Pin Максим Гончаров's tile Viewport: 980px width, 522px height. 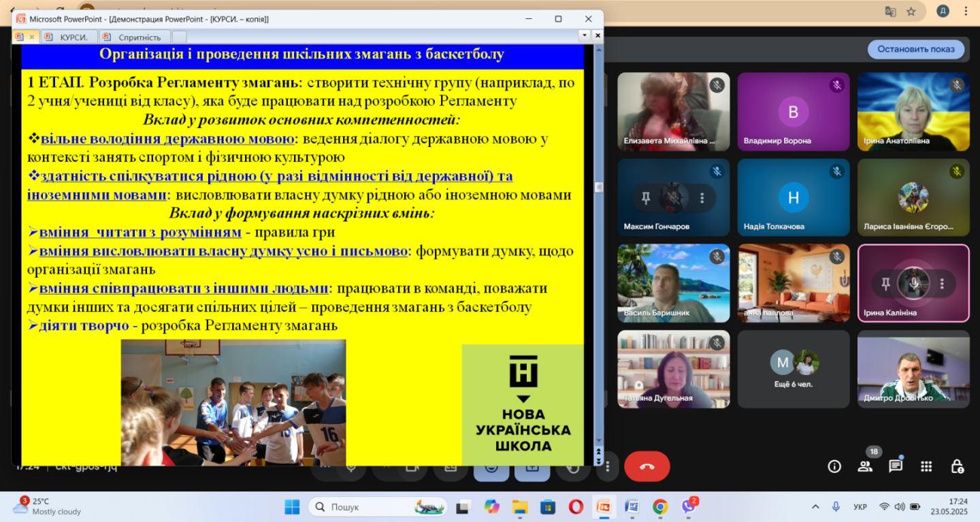point(645,198)
